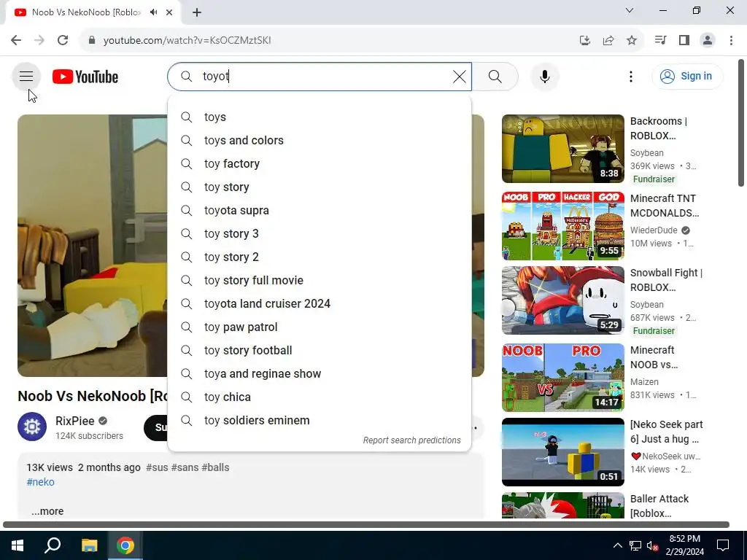Pick the 'toy story' suggestion

pos(320,187)
